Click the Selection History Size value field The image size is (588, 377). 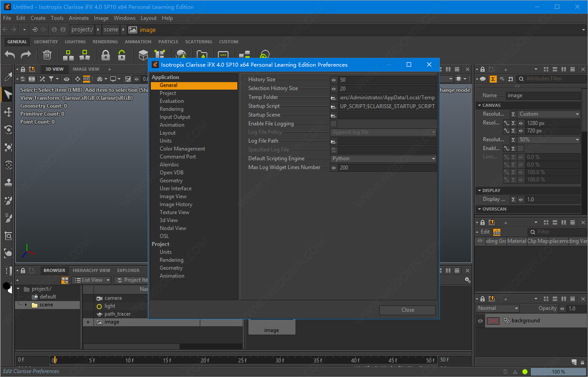click(387, 89)
